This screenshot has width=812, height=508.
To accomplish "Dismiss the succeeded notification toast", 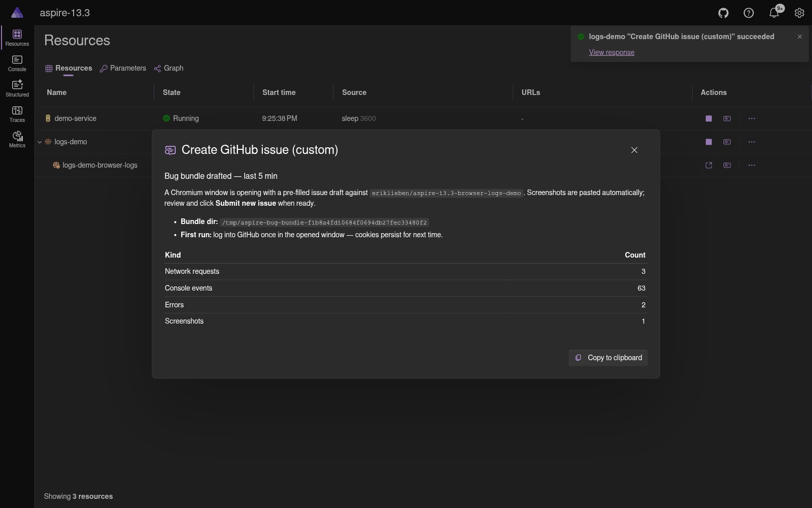I will pos(800,37).
